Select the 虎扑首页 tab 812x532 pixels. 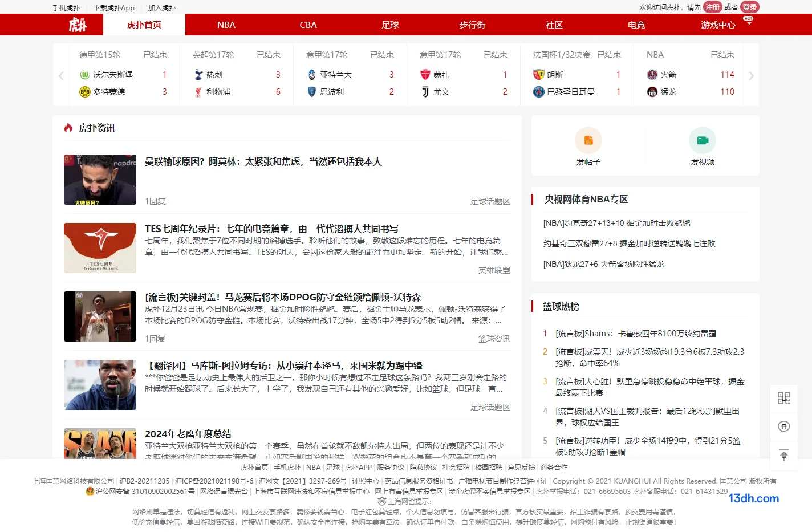(144, 25)
